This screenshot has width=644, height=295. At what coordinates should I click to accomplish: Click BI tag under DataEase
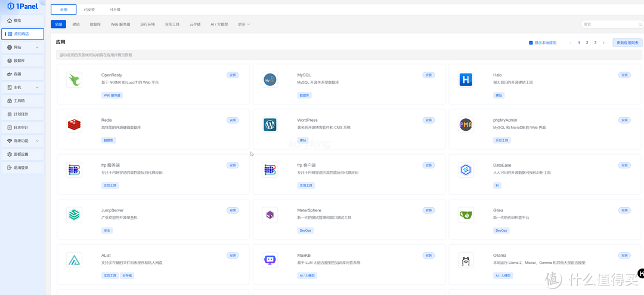tap(497, 186)
